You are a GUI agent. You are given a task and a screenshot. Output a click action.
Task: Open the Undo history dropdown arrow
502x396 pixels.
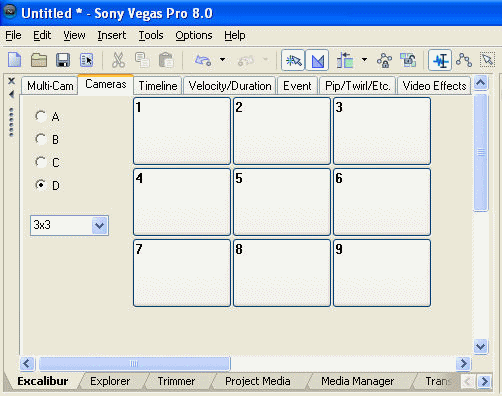click(222, 60)
